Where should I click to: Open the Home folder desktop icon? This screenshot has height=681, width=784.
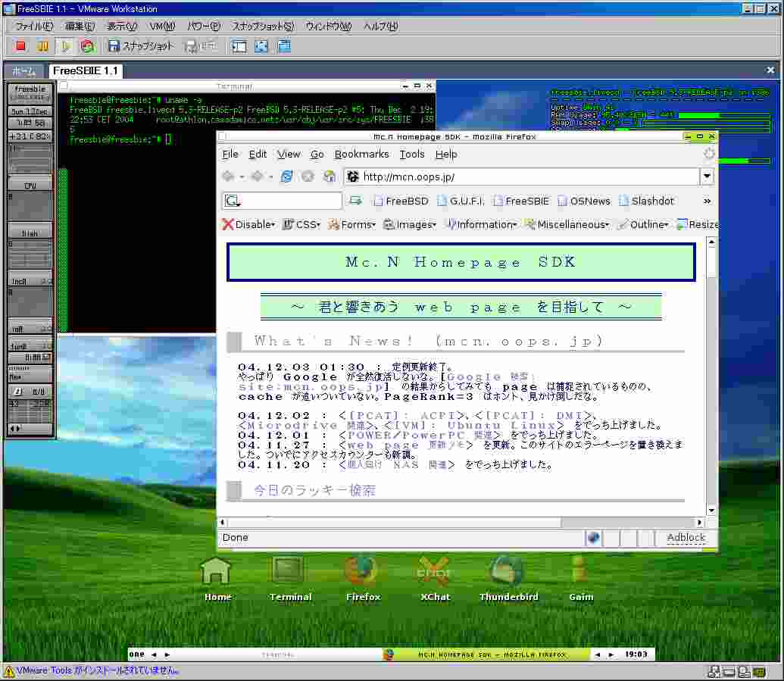[x=217, y=577]
